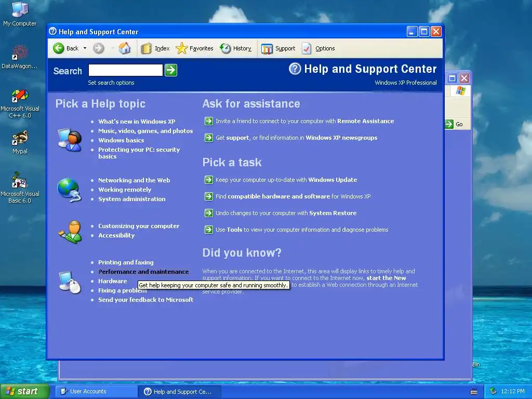Open System administration topic
The width and height of the screenshot is (532, 399).
pos(132,199)
